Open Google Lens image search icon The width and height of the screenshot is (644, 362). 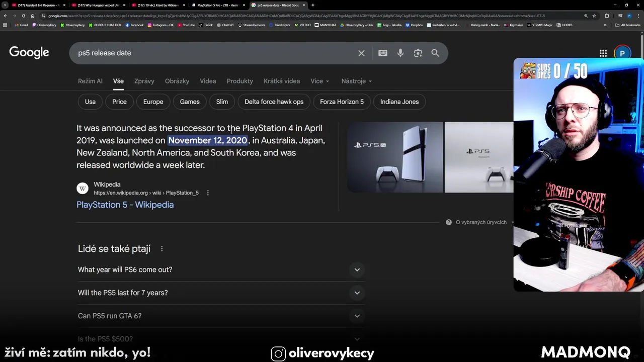[418, 53]
